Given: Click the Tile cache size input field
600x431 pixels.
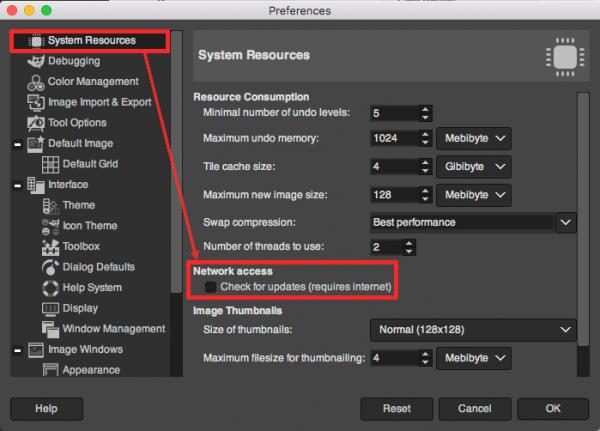Looking at the screenshot, I should [x=394, y=167].
